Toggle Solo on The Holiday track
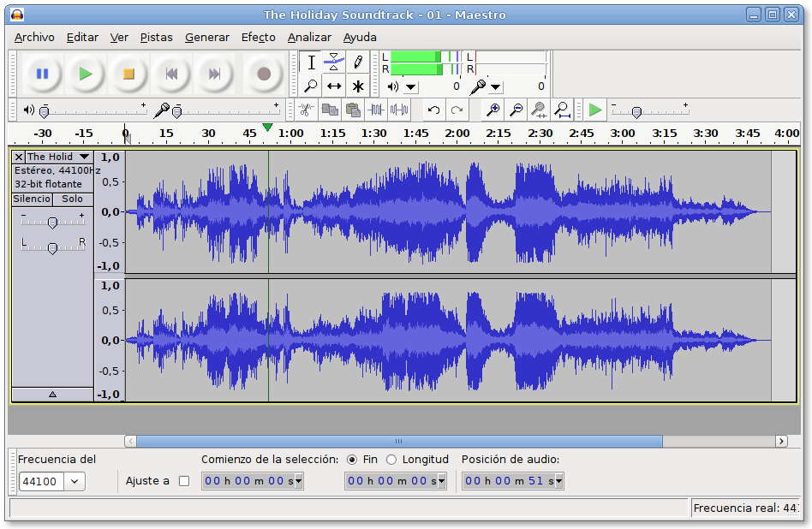Image resolution: width=812 pixels, height=529 pixels. [73, 199]
